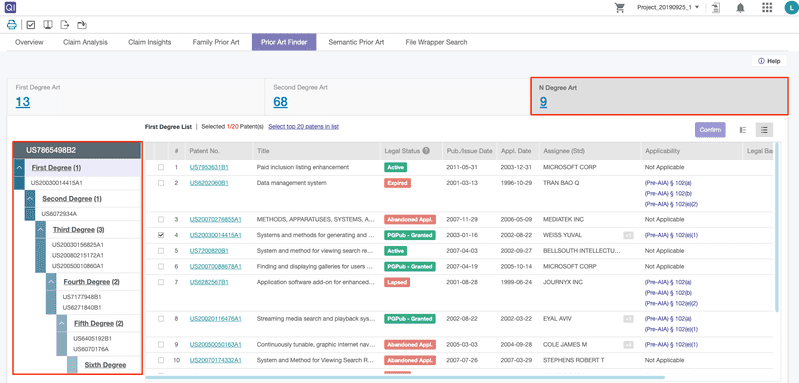Click the printer icon in the toolbar
Screen dimensions: 799x383
click(x=12, y=24)
